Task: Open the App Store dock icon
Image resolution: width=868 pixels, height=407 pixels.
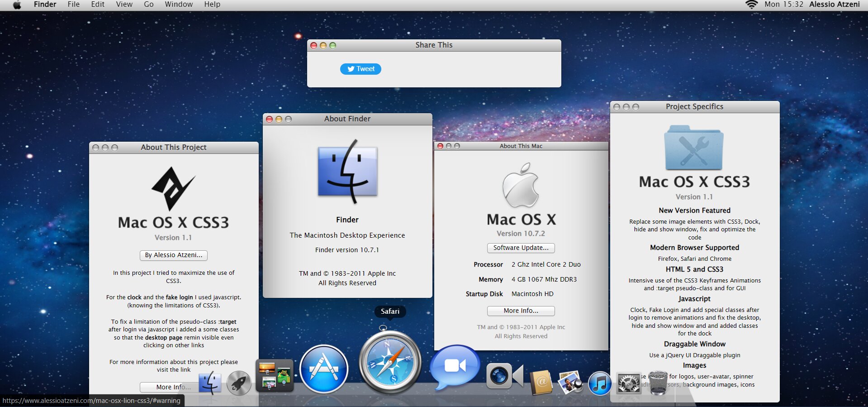Action: click(x=324, y=369)
